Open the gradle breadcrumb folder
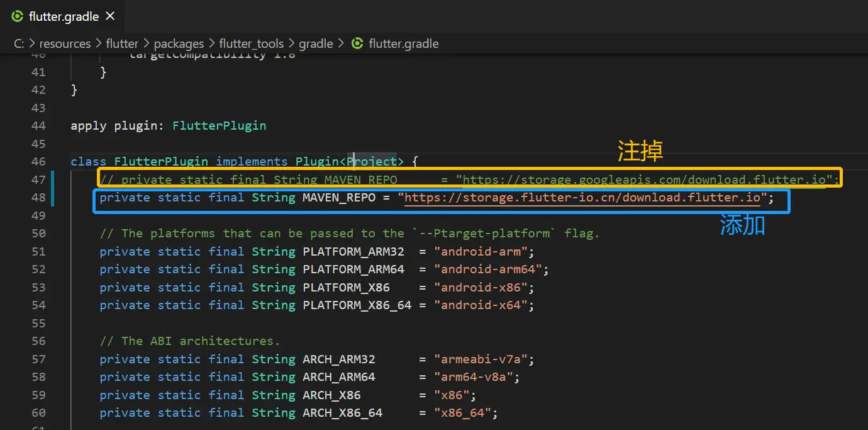 (316, 43)
